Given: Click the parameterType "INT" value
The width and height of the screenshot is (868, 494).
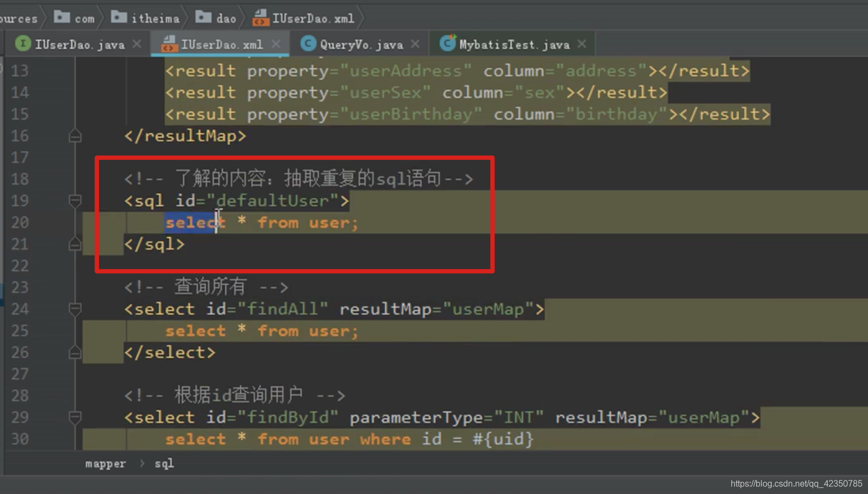Looking at the screenshot, I should click(x=519, y=417).
